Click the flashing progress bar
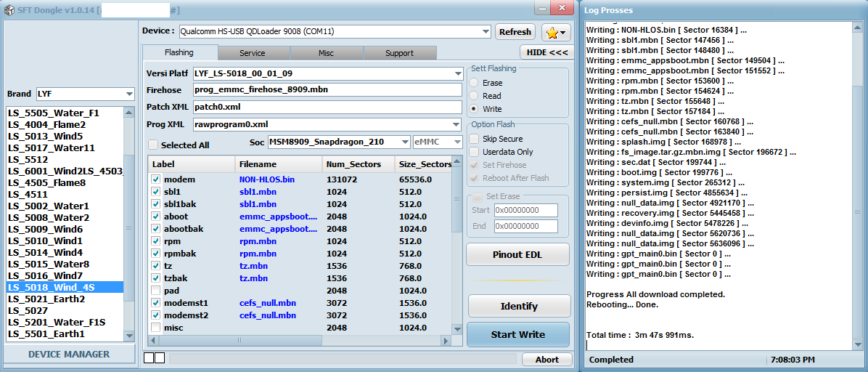Viewport: 868px width, 372px height. point(343,359)
